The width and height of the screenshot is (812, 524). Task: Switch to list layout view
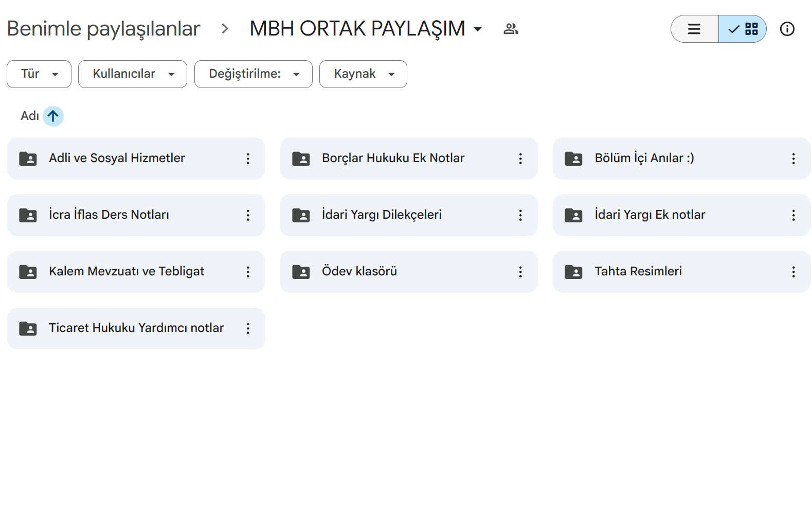(694, 29)
